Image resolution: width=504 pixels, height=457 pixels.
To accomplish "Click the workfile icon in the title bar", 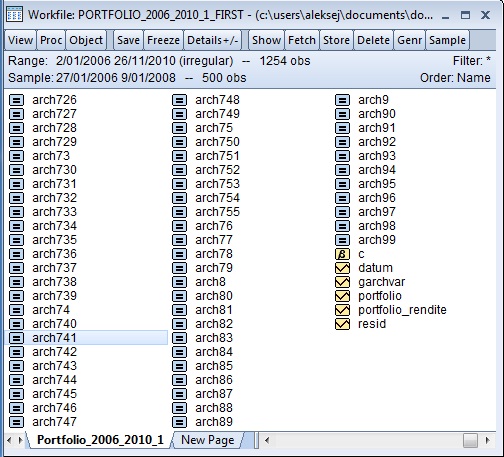I will pos(15,14).
